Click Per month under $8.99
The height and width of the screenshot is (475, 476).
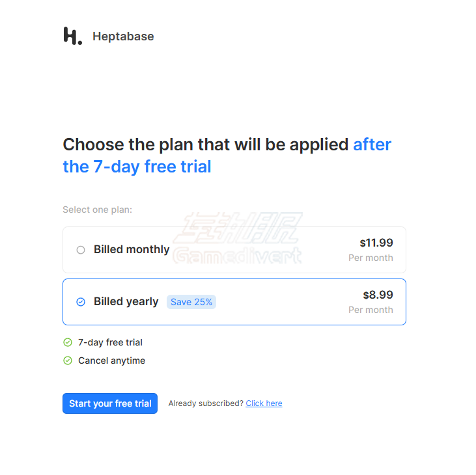(371, 310)
